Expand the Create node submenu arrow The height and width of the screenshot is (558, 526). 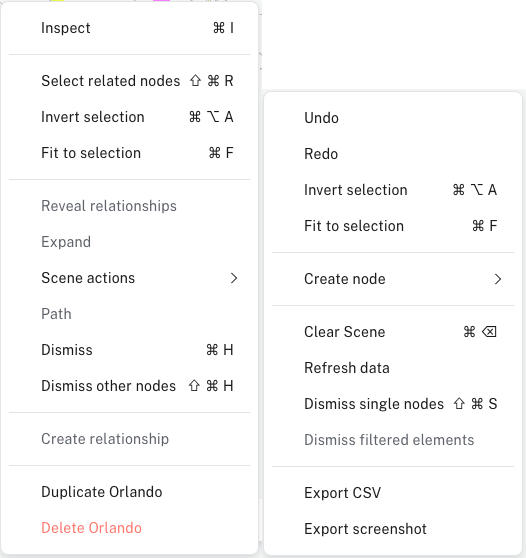498,279
